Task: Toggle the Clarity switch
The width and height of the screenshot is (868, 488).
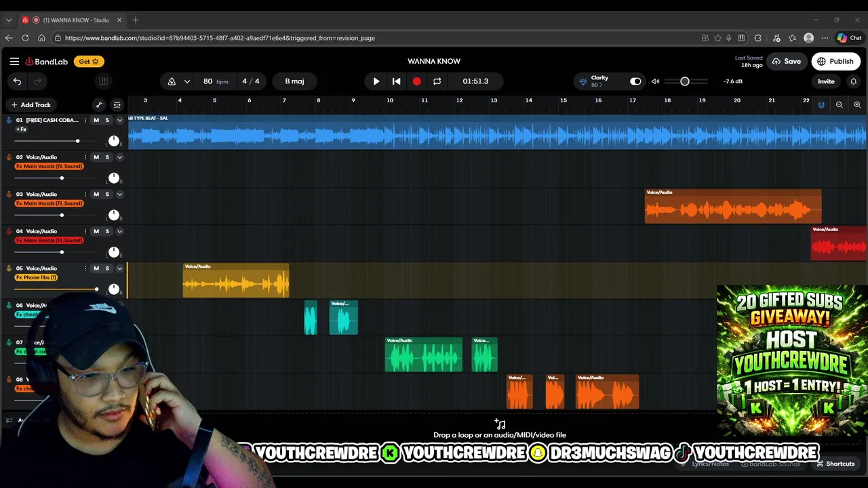Action: coord(635,81)
